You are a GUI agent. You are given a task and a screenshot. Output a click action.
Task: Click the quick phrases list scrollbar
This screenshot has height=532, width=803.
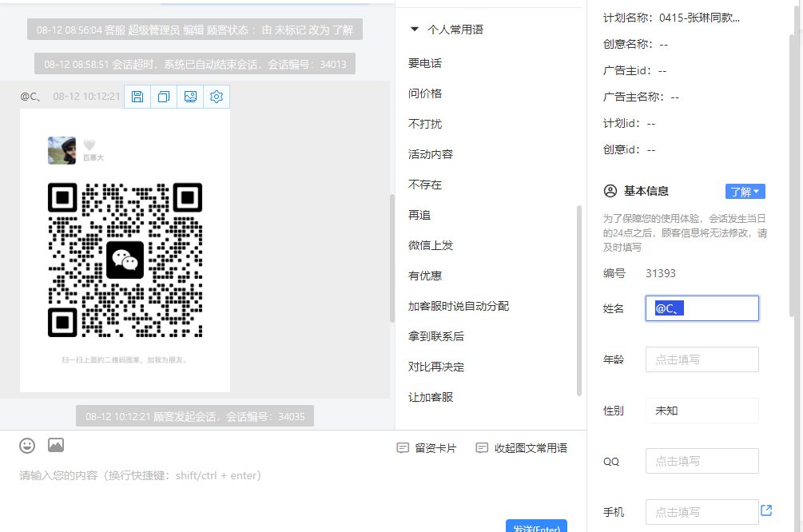(x=579, y=301)
